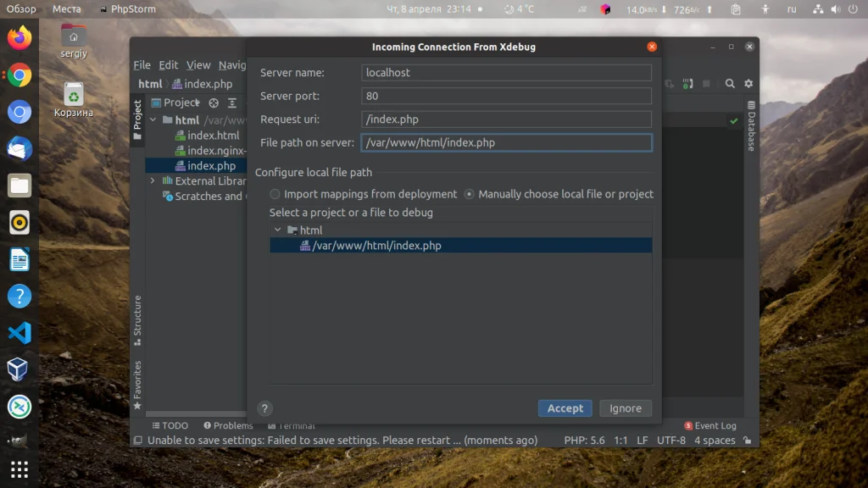Select Manually choose local file or project
Screen dimensions: 868x488
point(469,194)
